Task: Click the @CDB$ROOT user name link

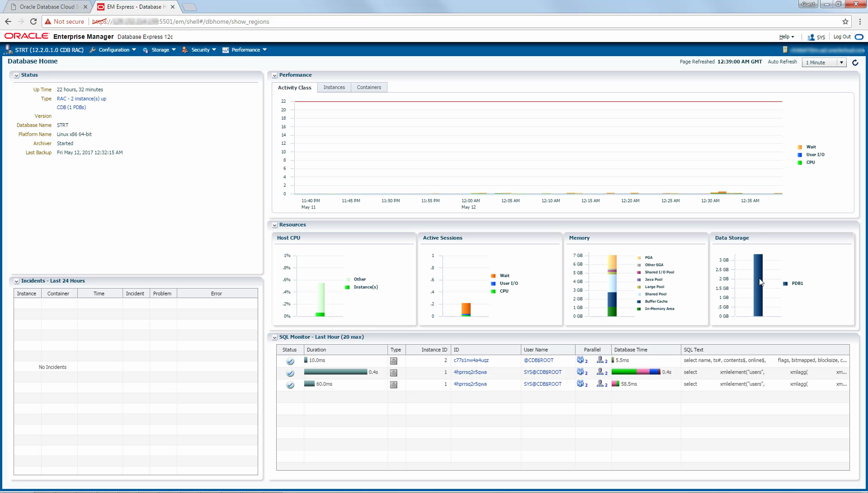Action: [x=538, y=360]
